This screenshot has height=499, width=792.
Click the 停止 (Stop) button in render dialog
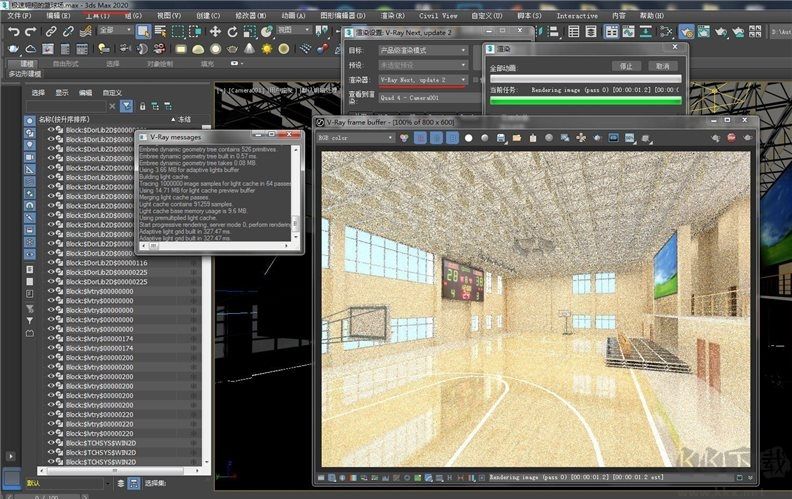(x=626, y=65)
